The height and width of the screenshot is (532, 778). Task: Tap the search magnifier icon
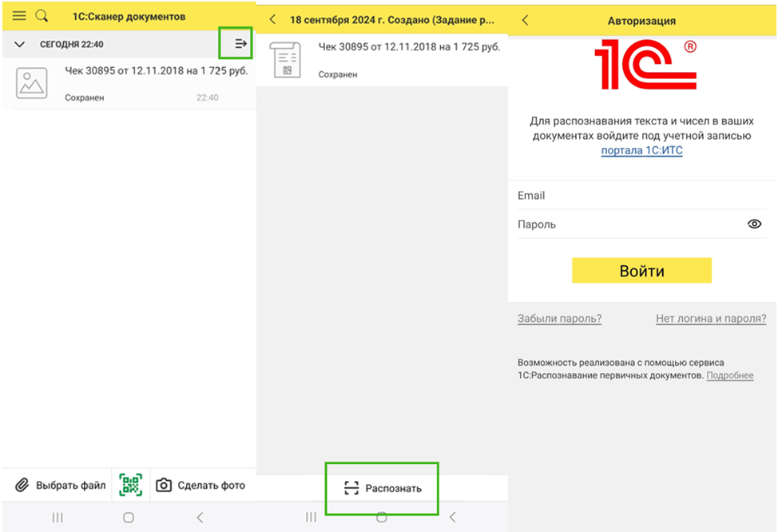42,16
